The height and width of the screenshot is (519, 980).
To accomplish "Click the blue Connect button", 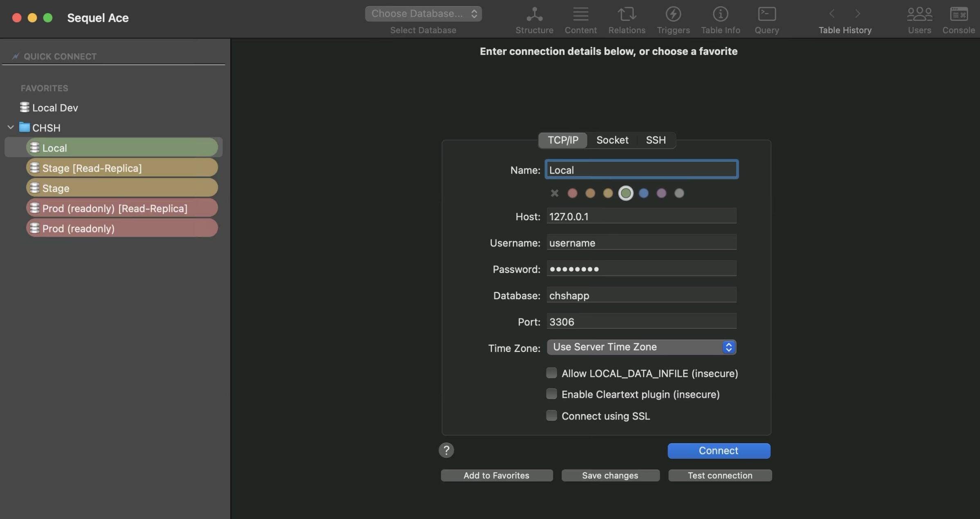I will pyautogui.click(x=719, y=451).
